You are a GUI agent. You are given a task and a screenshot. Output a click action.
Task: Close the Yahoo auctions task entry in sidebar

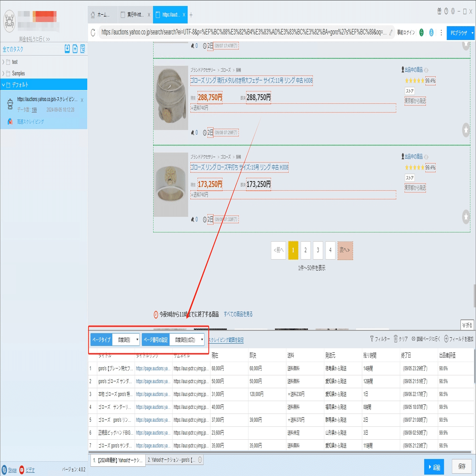tap(82, 100)
